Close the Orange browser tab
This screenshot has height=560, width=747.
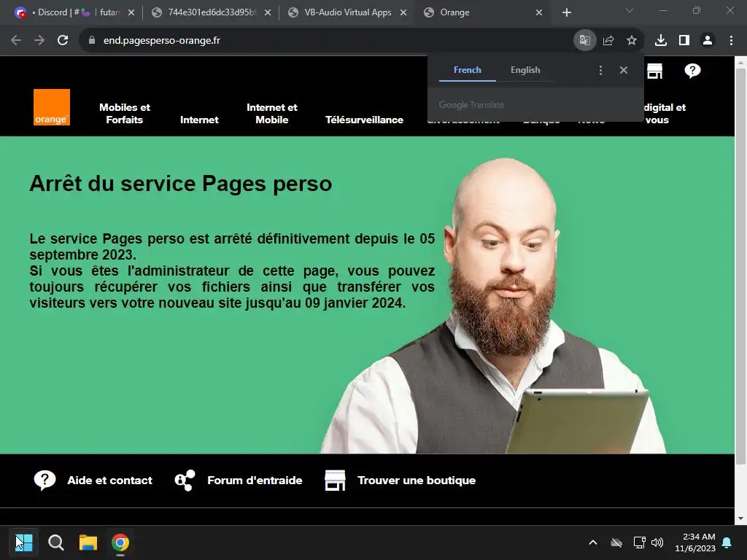tap(539, 12)
